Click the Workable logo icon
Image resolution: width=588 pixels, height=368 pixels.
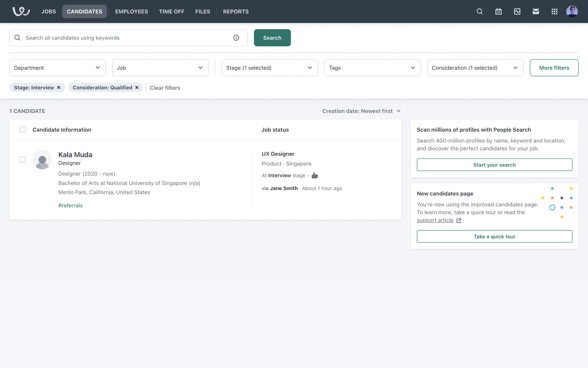point(21,11)
